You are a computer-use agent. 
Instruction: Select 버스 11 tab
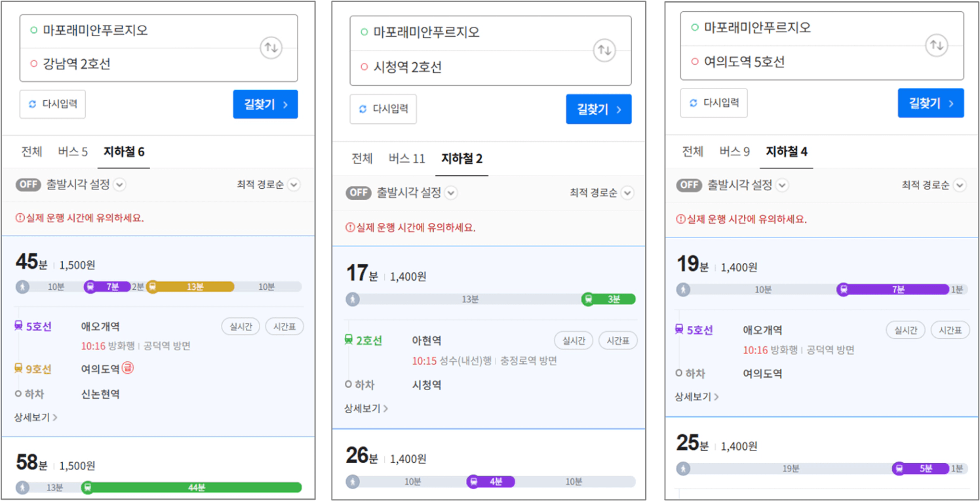tap(406, 159)
